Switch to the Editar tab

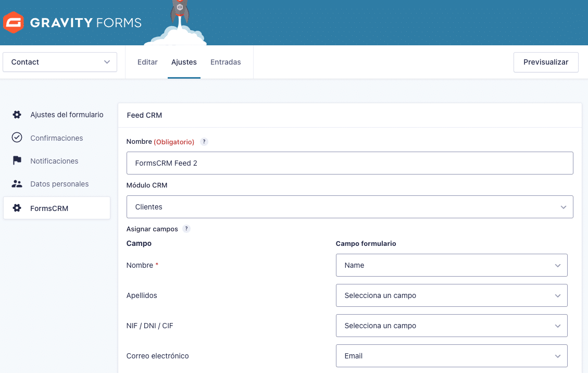coord(147,62)
